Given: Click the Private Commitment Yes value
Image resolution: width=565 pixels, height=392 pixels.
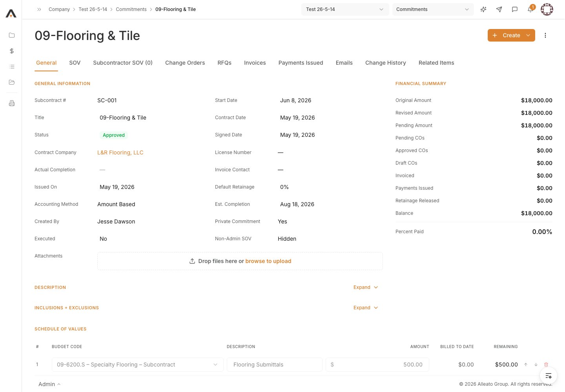Looking at the screenshot, I should pyautogui.click(x=282, y=221).
